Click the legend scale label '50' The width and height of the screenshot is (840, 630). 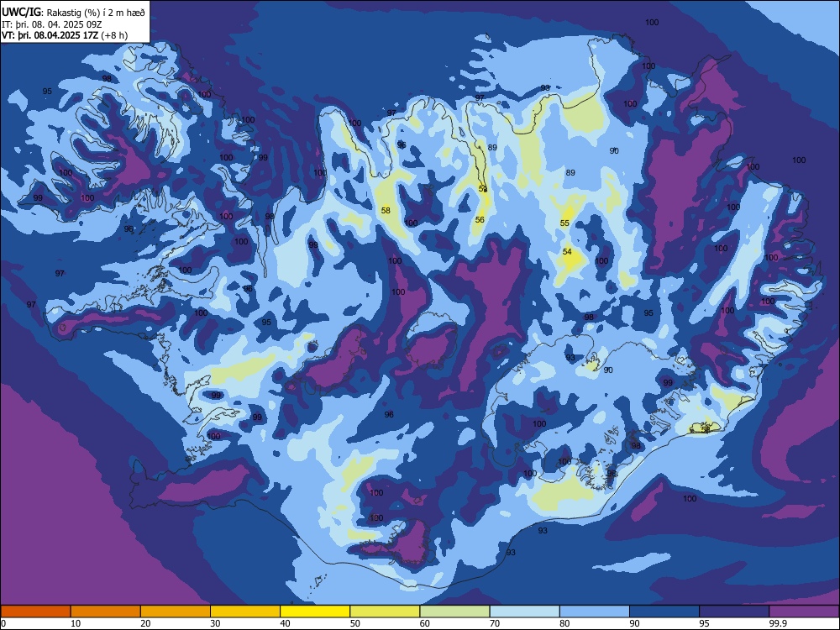click(355, 623)
